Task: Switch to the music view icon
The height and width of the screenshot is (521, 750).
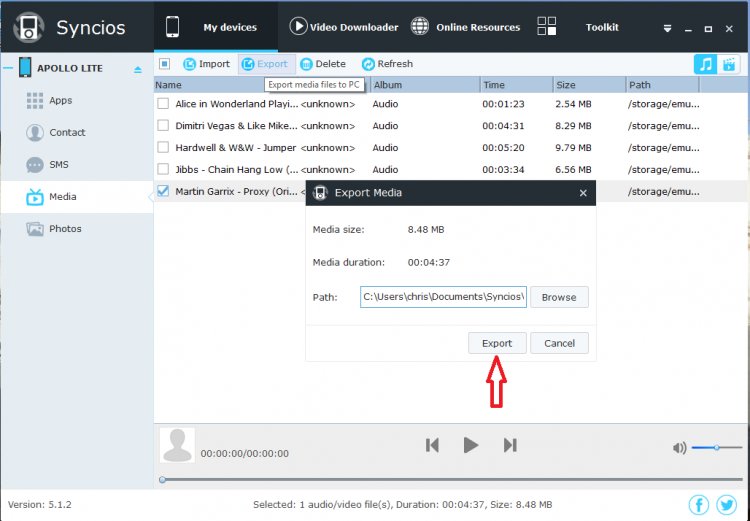Action: (706, 64)
